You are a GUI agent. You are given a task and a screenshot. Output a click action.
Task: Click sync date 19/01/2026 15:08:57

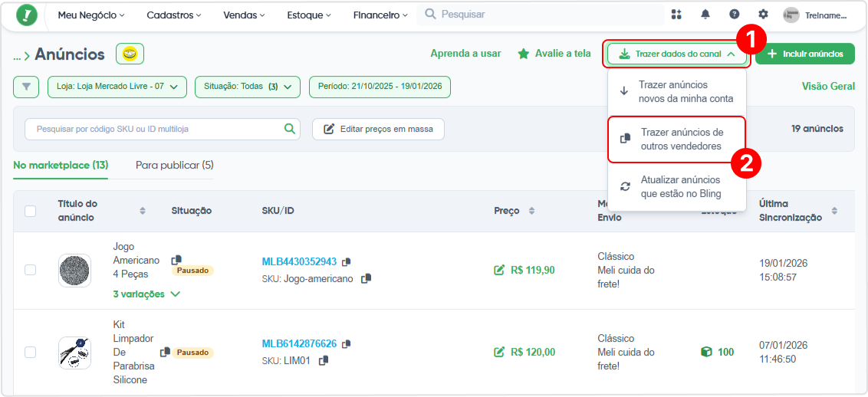784,270
